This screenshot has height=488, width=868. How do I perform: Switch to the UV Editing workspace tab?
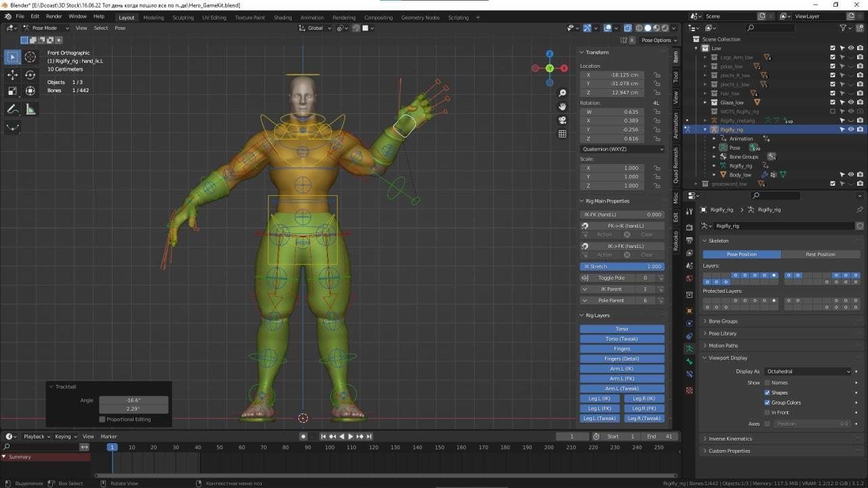click(x=214, y=18)
